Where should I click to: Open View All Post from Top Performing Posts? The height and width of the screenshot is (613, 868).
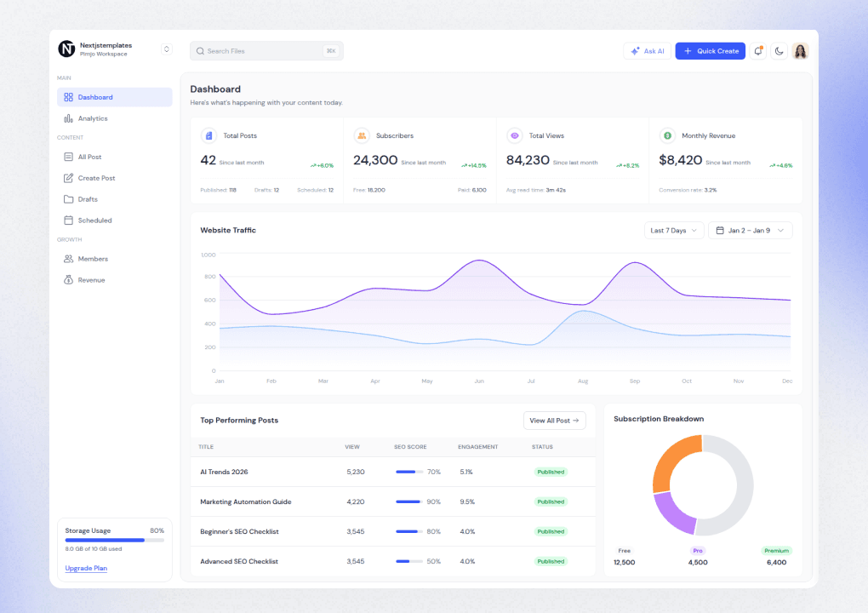tap(555, 420)
